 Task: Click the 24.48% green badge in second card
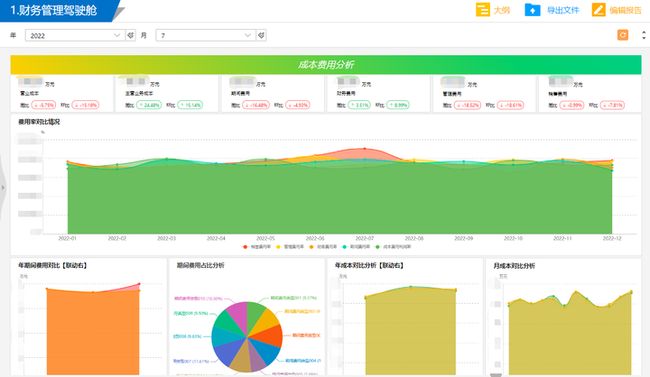coord(149,105)
